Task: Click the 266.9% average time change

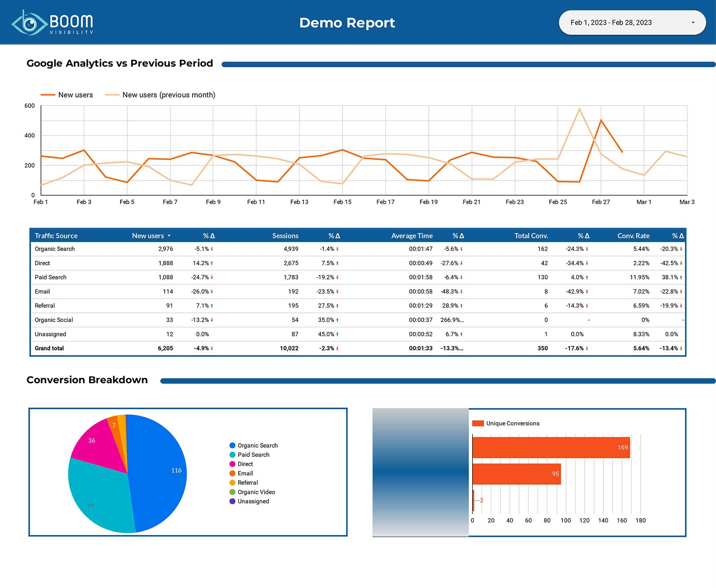Action: click(x=452, y=320)
